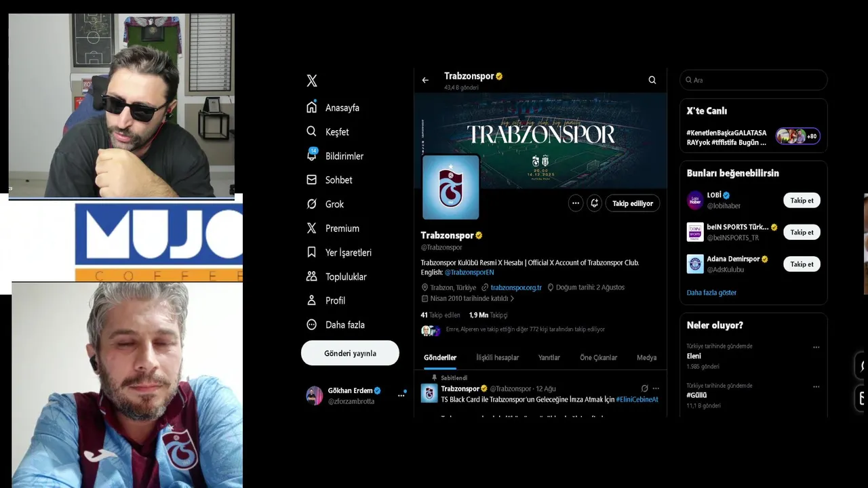Select İlişkili hesaplar tab

(497, 358)
